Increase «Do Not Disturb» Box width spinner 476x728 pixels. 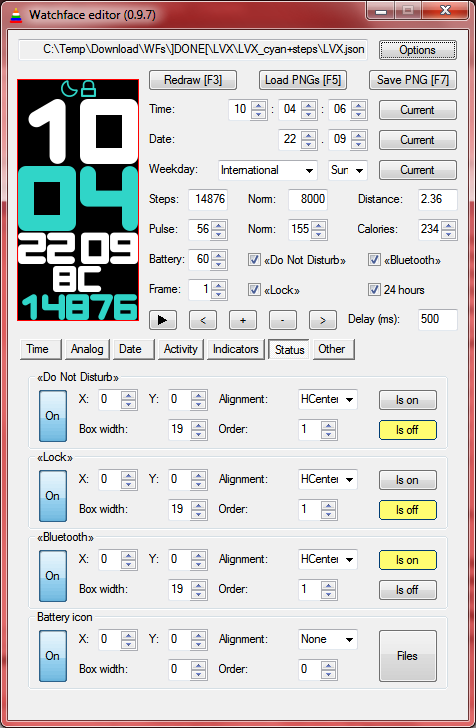(x=199, y=425)
